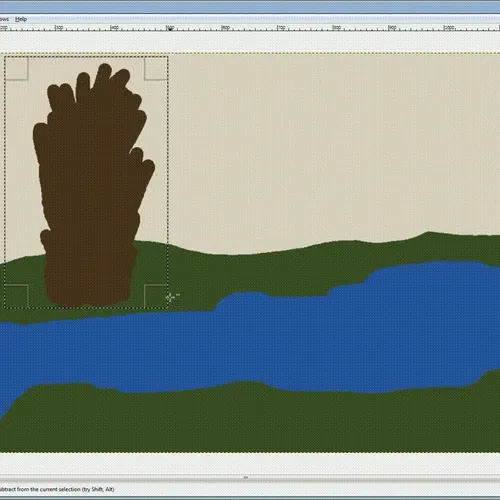Click the bottom-right selection corner handle
500x500 pixels.
coord(156,296)
